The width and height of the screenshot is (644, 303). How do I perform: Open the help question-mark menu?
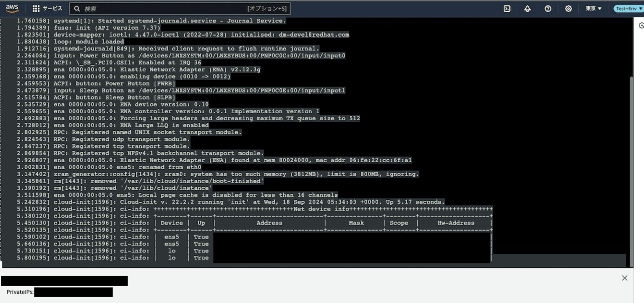coord(548,9)
